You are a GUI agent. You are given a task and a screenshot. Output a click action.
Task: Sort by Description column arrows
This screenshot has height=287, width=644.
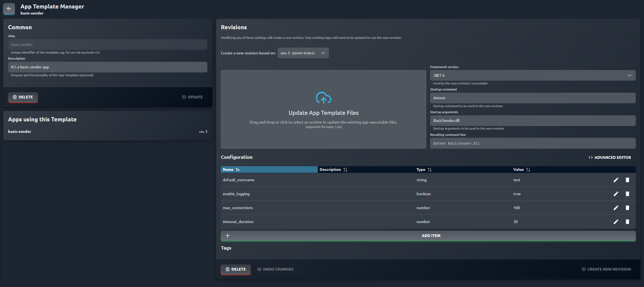[x=345, y=170]
